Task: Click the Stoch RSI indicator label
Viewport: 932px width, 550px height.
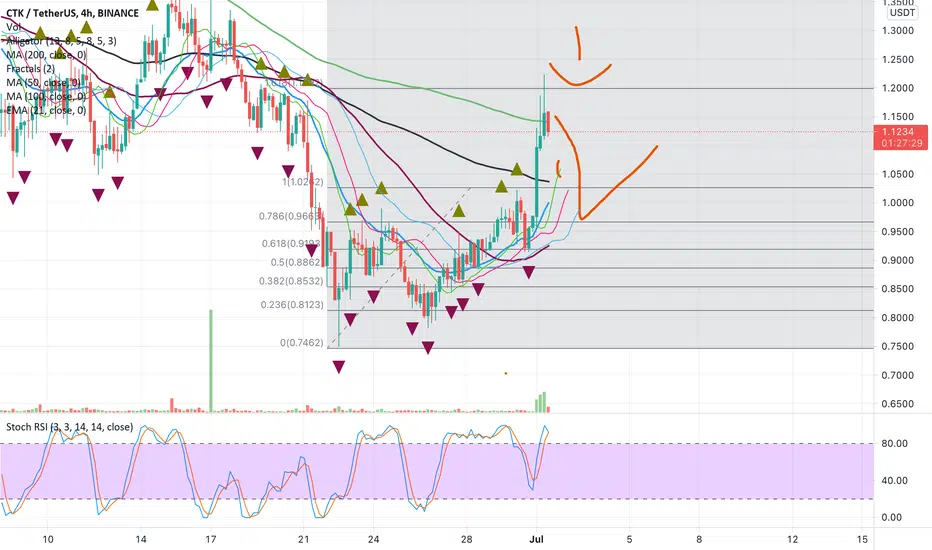Action: (70, 427)
